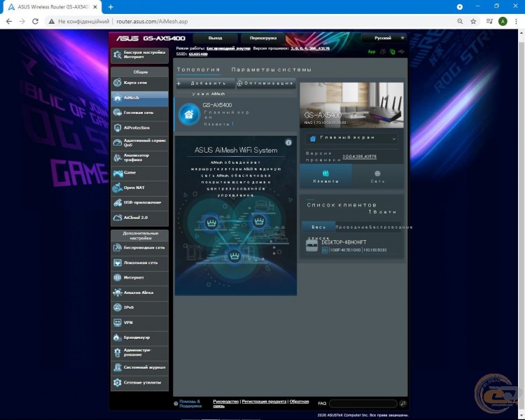Open language dropdown (Русский)

(384, 38)
